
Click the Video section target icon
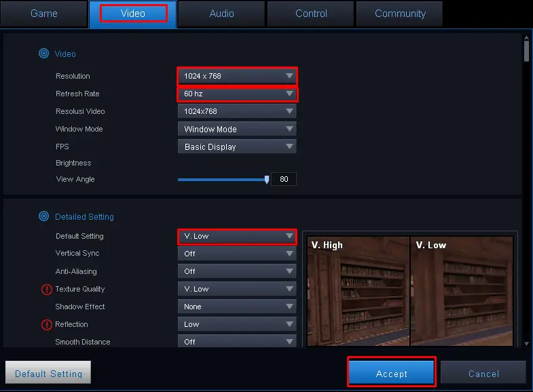(43, 54)
